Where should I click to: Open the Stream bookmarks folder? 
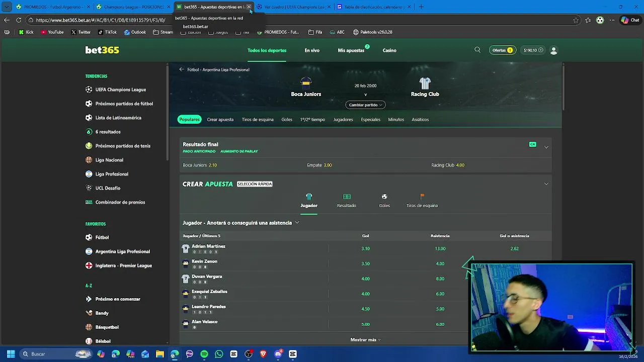tap(163, 32)
